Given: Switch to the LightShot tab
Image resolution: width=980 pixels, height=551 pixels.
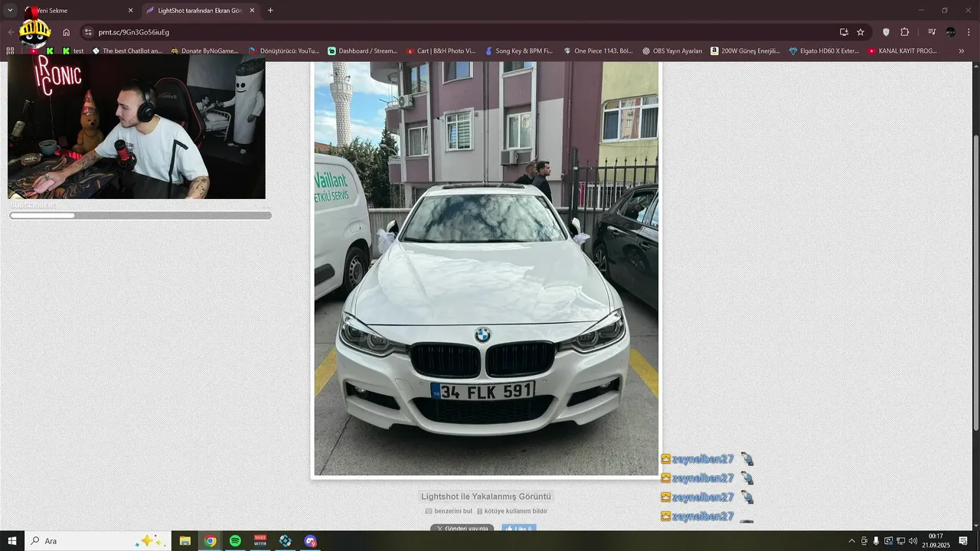Looking at the screenshot, I should click(x=201, y=11).
